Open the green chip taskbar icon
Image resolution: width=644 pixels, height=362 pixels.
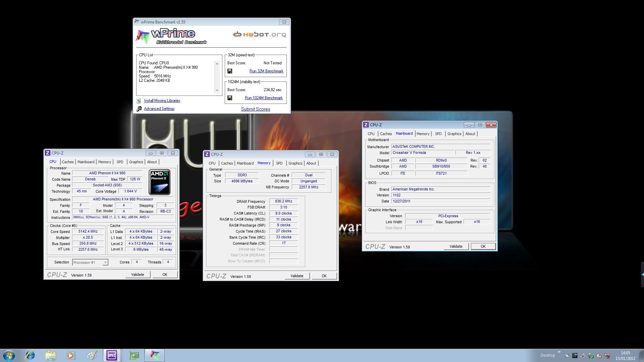134,355
